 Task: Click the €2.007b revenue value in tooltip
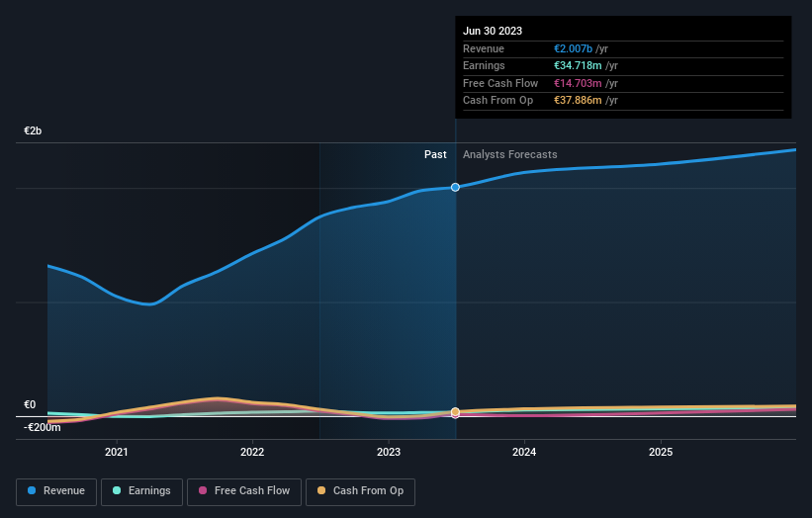[573, 48]
